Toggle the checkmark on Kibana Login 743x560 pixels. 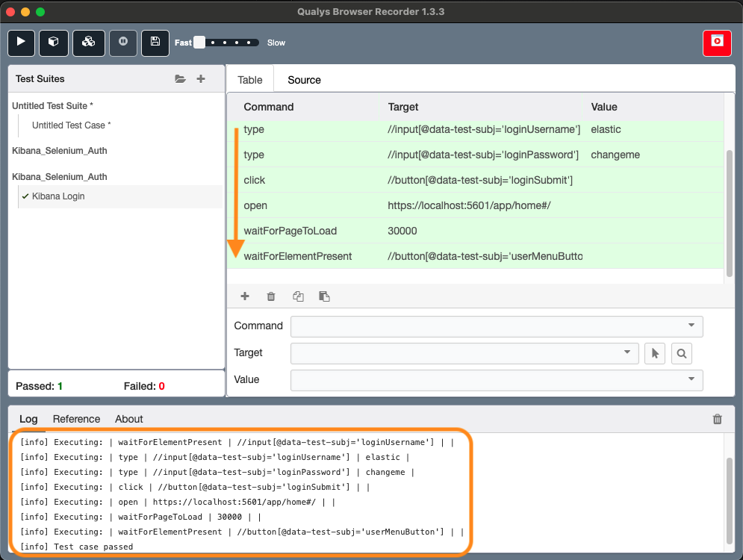coord(25,196)
